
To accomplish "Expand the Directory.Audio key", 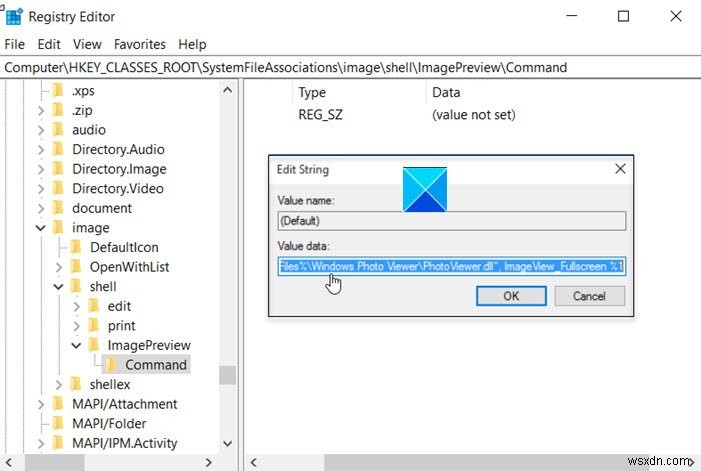I will point(41,150).
